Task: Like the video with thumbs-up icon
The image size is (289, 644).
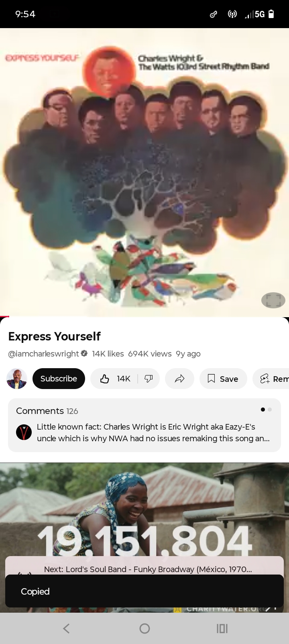Action: coord(114,379)
